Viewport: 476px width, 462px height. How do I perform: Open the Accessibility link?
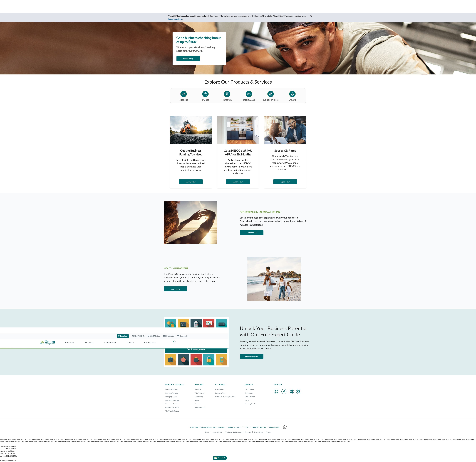217,432
